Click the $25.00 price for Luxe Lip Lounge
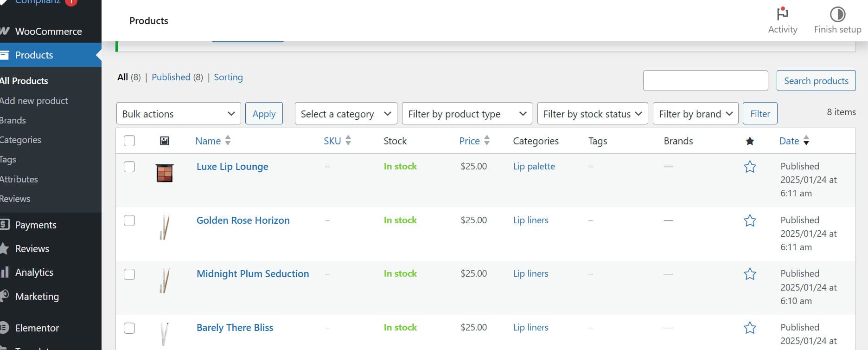The image size is (868, 350). click(x=473, y=166)
